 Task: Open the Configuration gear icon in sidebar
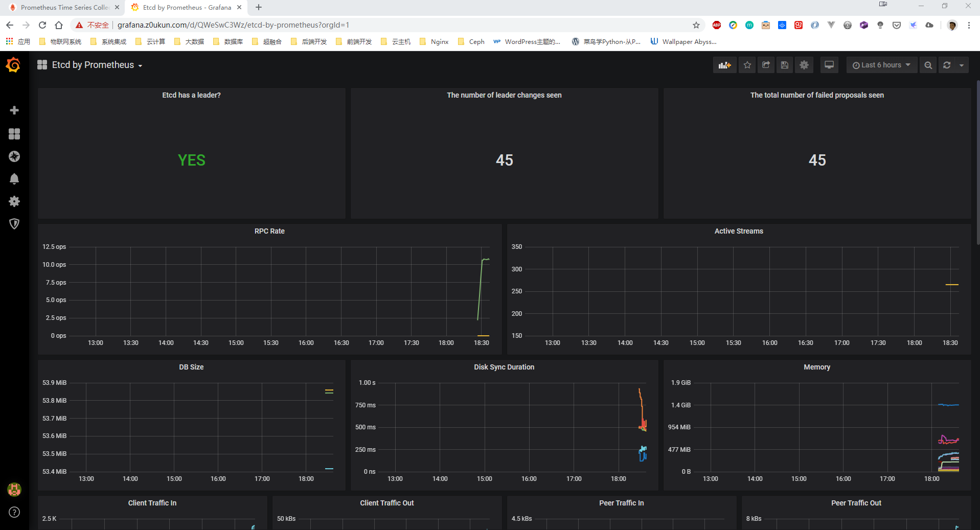click(14, 201)
